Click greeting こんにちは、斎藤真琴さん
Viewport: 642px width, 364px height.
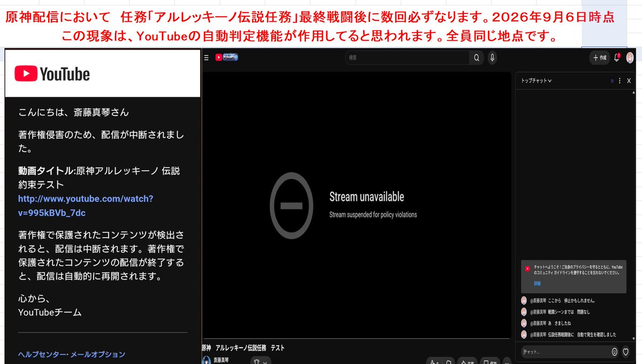[x=73, y=112]
